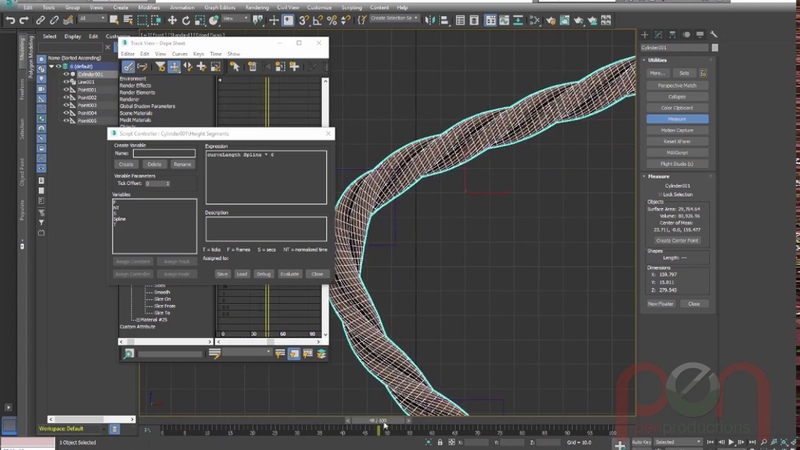Collapse the Utilities rollout

(x=644, y=60)
